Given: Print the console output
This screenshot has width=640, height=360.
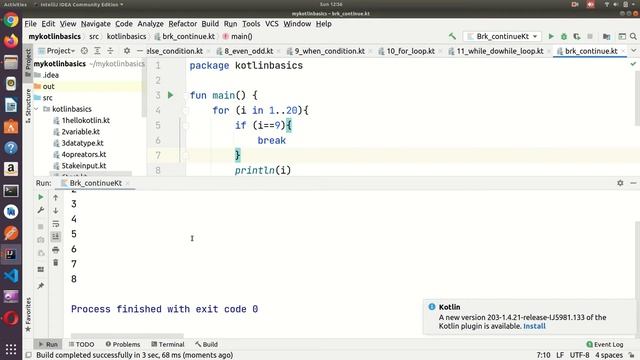Looking at the screenshot, I should (x=56, y=250).
